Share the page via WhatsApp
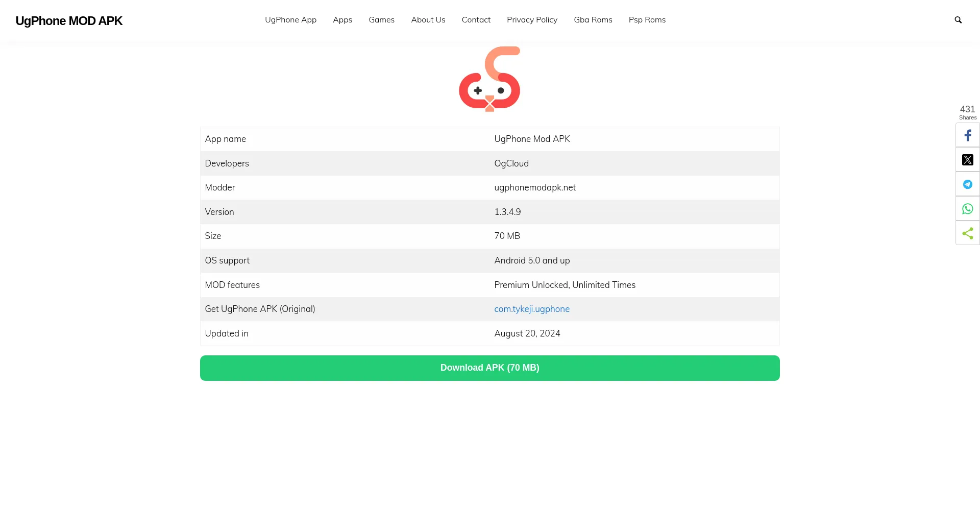Screen dimensions: 980x507 968,209
